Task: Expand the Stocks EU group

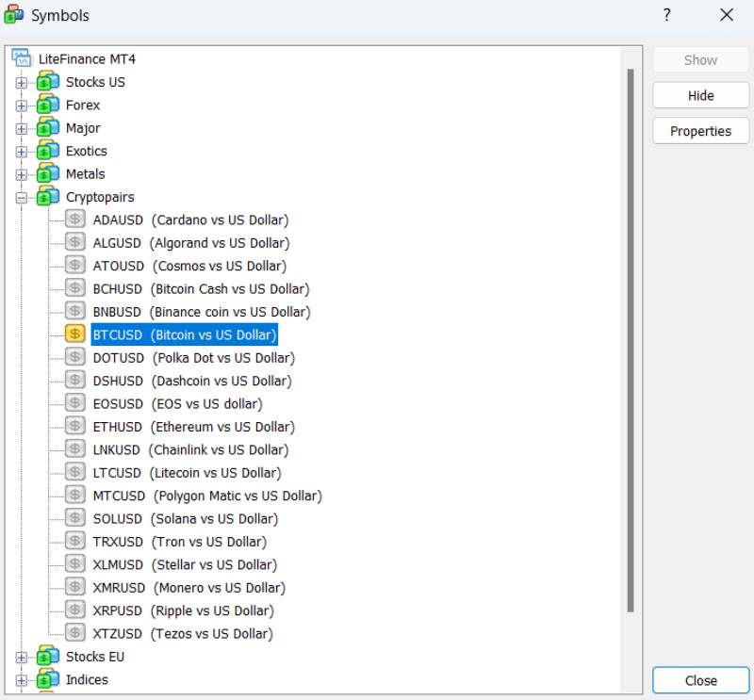Action: (x=22, y=658)
